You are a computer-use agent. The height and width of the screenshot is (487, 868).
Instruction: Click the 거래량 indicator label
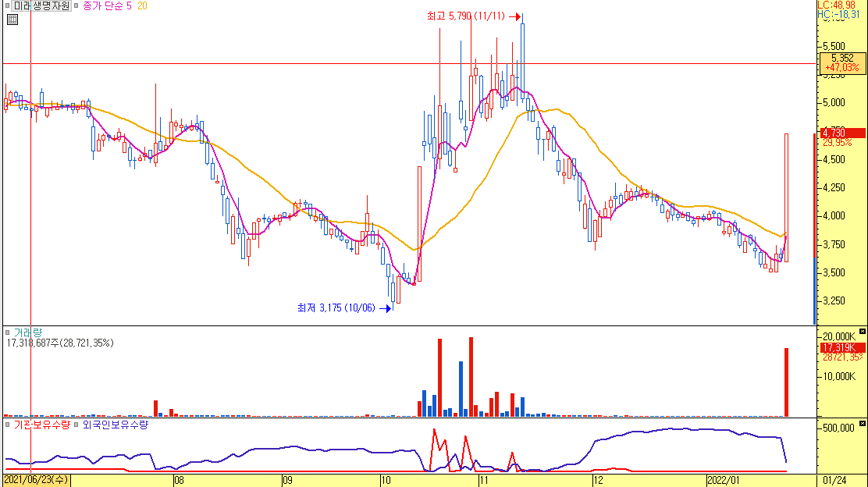(27, 332)
